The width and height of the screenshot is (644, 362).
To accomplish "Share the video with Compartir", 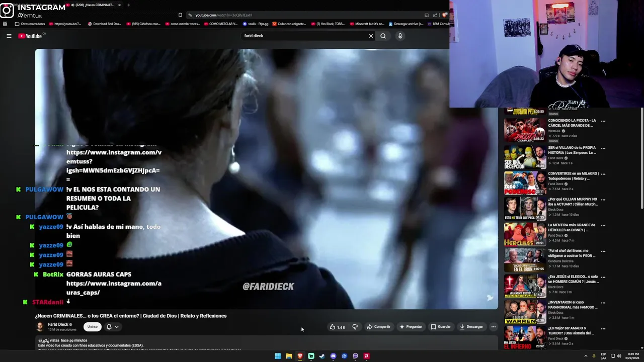I will pyautogui.click(x=378, y=327).
